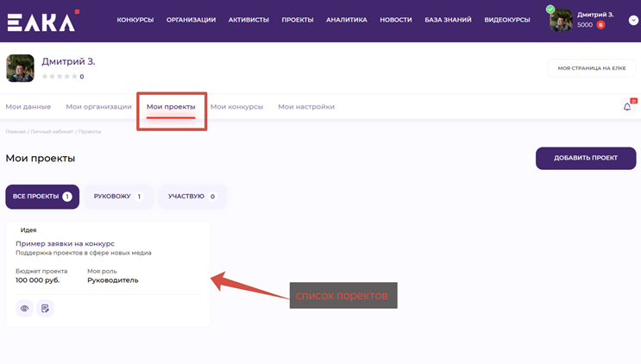This screenshot has height=364, width=641.
Task: Open Мои настройки tab
Action: click(x=306, y=107)
